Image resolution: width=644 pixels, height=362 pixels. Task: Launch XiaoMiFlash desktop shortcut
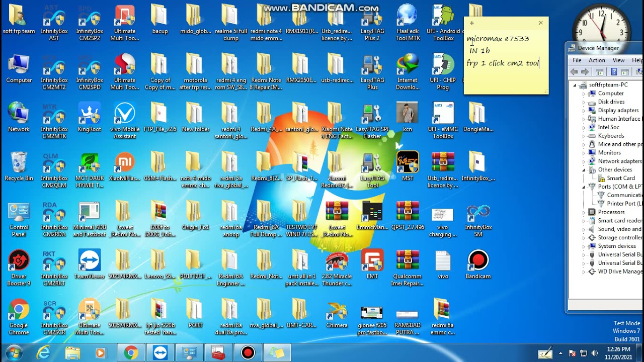(x=125, y=166)
